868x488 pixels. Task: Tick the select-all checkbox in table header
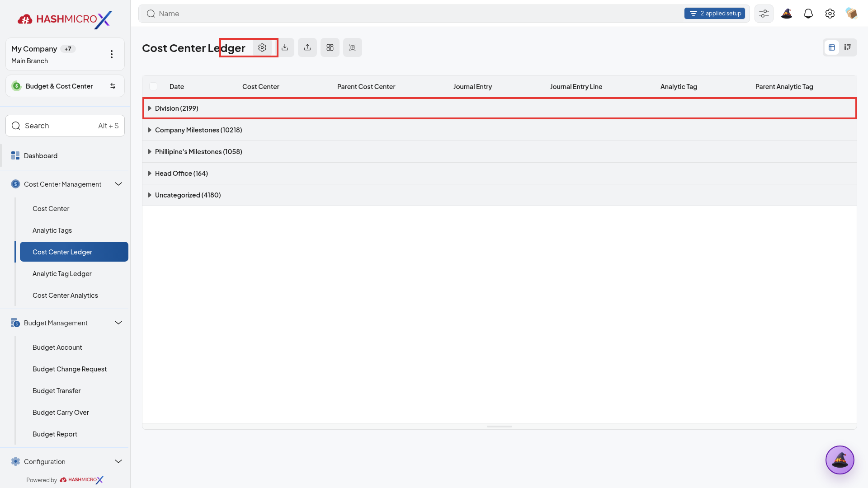coord(153,86)
